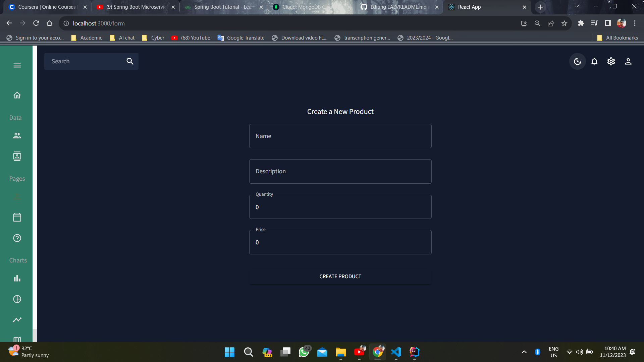
Task: Click the CREATE PRODUCT button
Action: 340,276
